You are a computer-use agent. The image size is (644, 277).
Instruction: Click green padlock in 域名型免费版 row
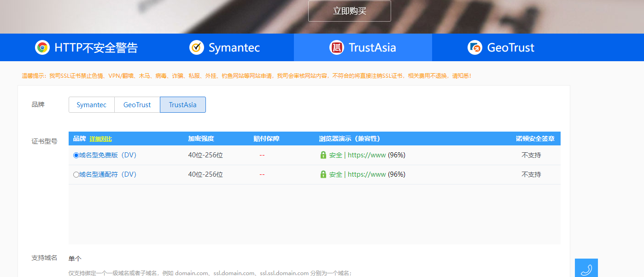point(323,155)
